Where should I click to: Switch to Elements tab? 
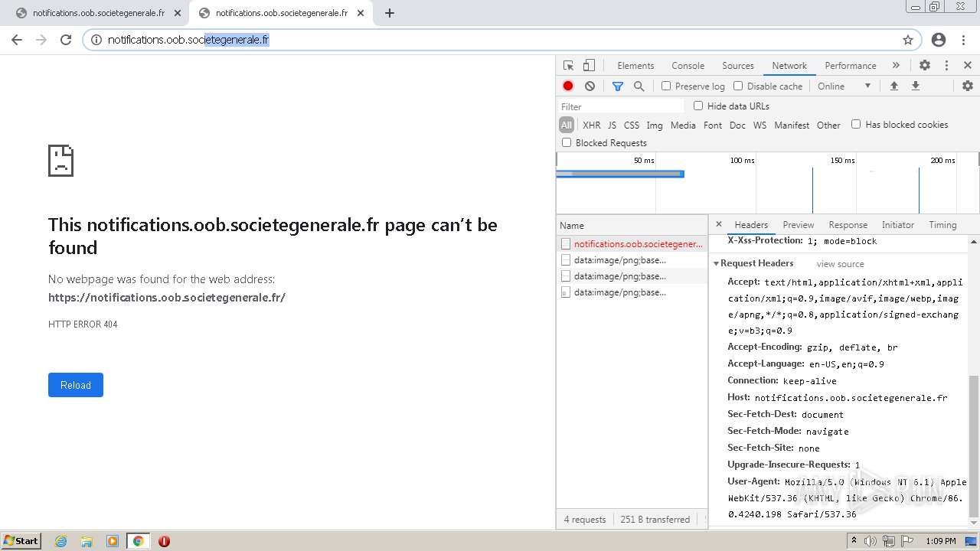[x=635, y=65]
